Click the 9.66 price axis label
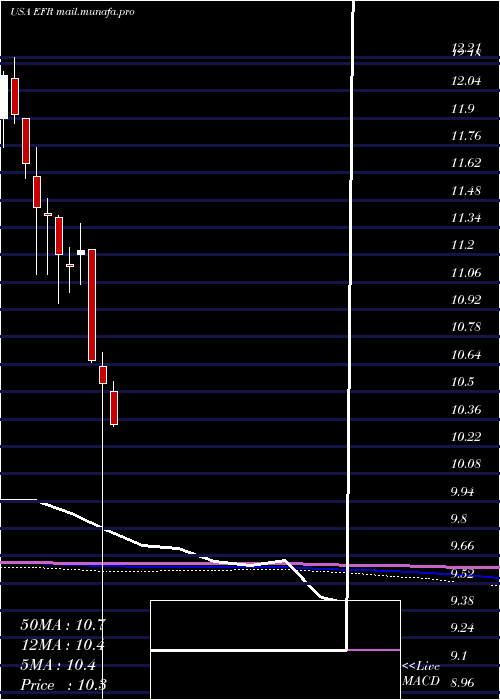The image size is (500, 700). point(463,546)
